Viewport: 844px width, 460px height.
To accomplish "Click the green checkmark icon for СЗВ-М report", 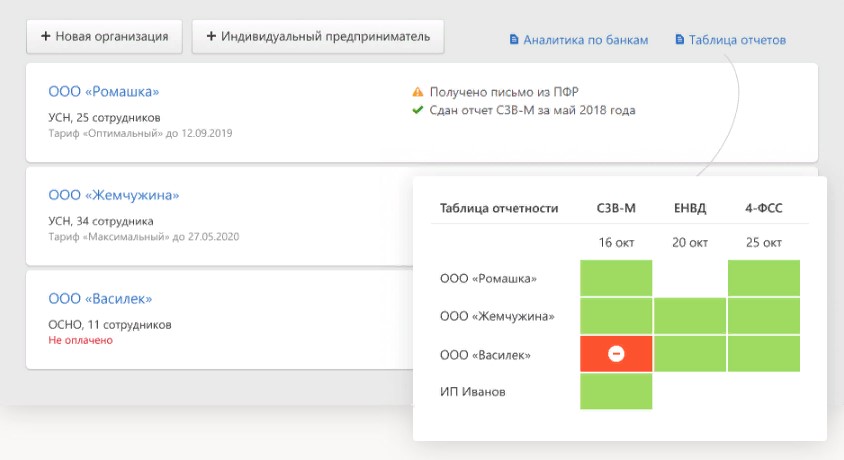I will pyautogui.click(x=418, y=110).
